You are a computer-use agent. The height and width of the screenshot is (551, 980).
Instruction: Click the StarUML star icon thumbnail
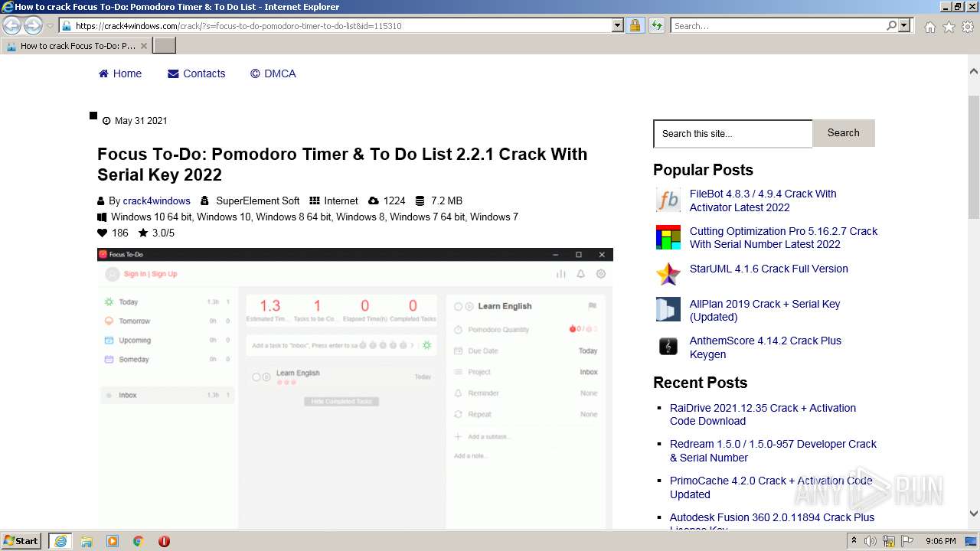668,273
